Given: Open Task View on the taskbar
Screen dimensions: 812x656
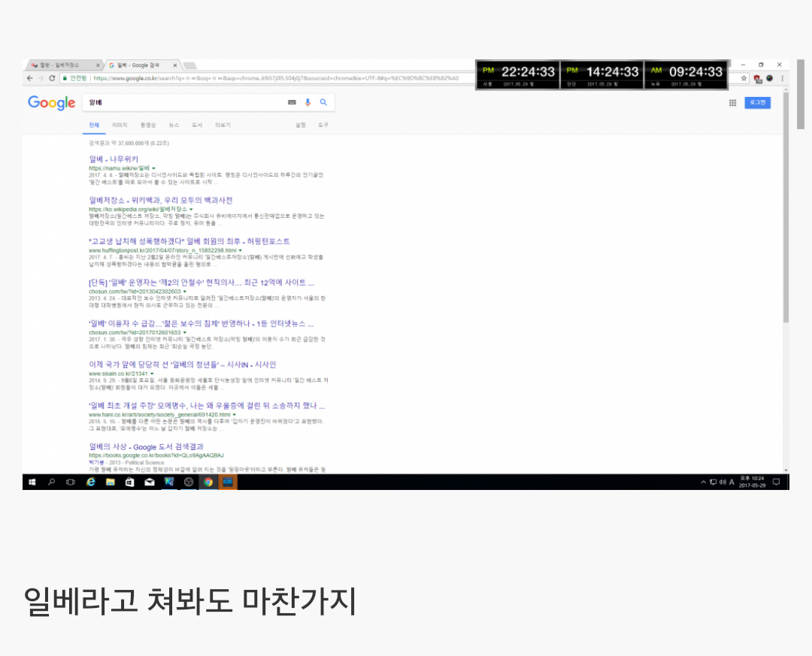Looking at the screenshot, I should [x=71, y=482].
